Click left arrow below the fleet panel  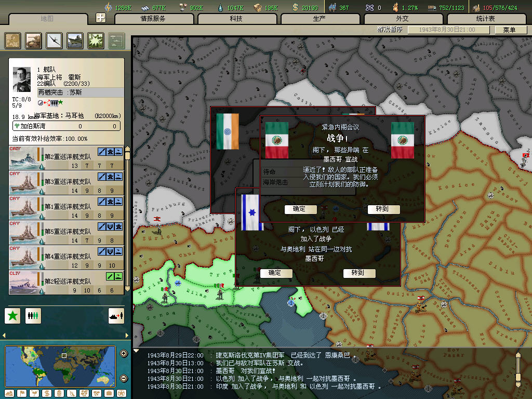click(x=4, y=335)
